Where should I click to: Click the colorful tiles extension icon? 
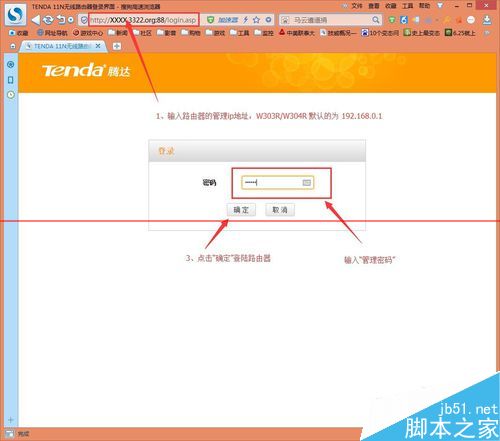(x=416, y=20)
